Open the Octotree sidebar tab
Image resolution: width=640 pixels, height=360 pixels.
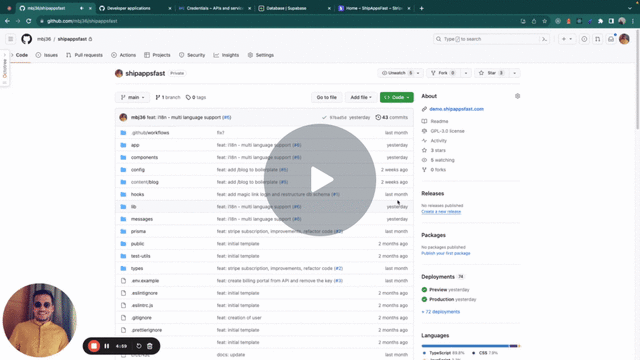(4, 69)
